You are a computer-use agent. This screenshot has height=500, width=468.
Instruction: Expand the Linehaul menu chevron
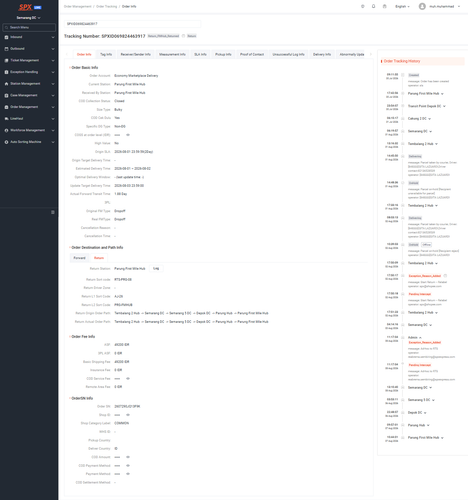point(53,119)
